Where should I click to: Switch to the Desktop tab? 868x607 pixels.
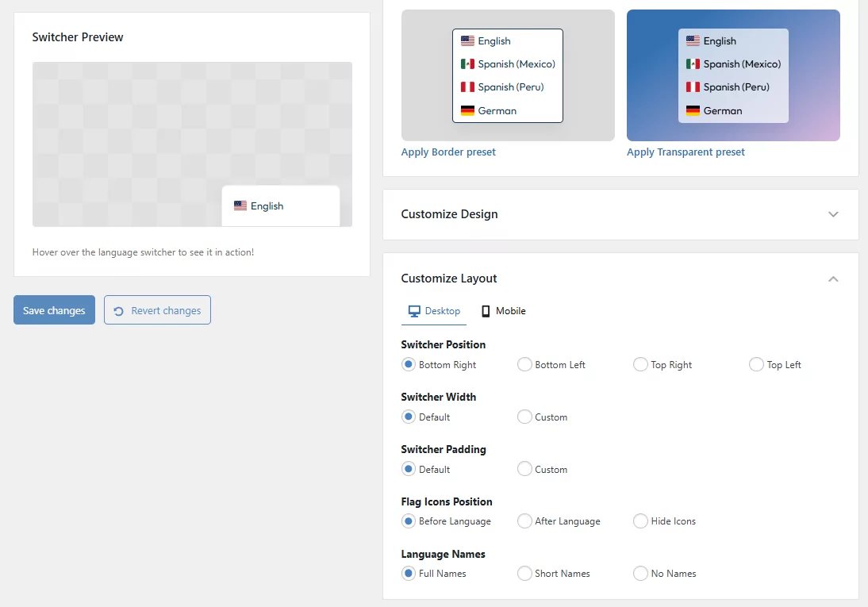(x=434, y=311)
